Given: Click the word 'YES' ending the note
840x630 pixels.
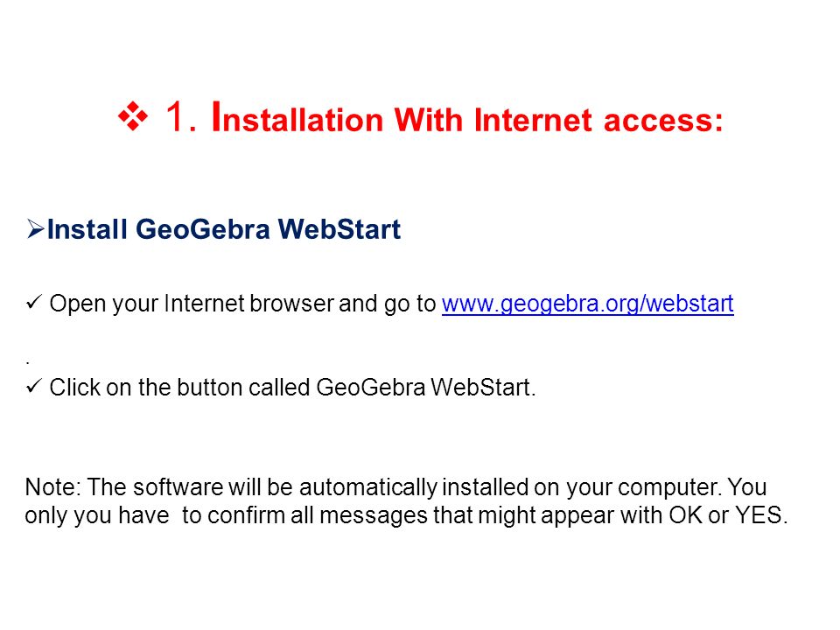Looking at the screenshot, I should tap(758, 515).
